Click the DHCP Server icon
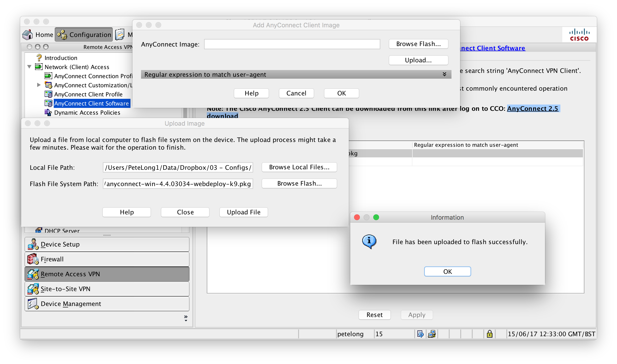The width and height of the screenshot is (617, 364). pos(39,230)
